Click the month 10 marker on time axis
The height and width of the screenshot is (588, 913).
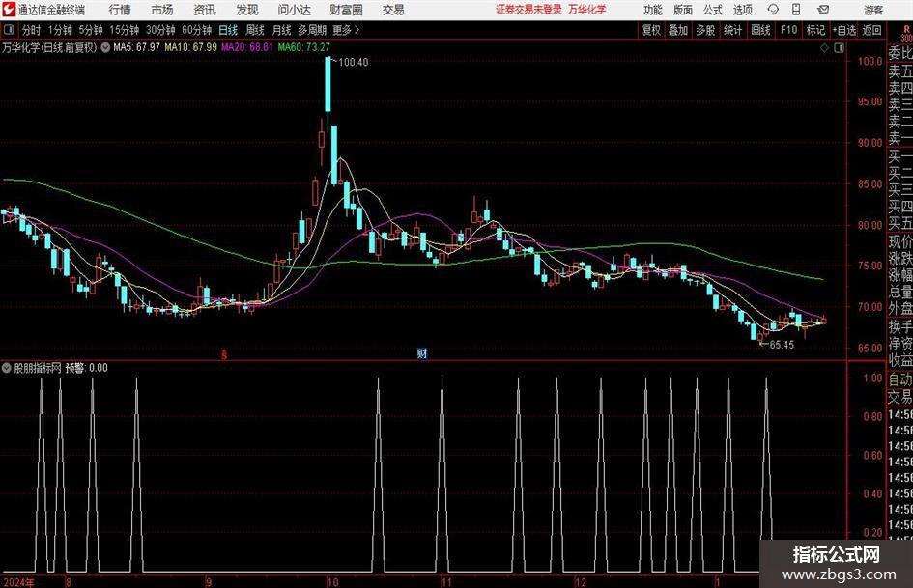click(x=332, y=582)
